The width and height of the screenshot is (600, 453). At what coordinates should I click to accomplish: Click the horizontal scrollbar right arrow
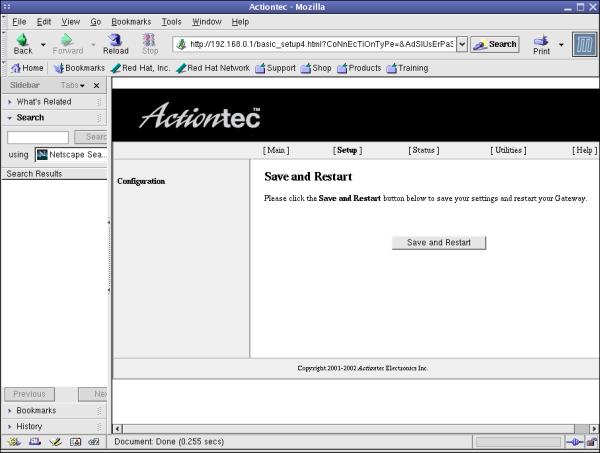pyautogui.click(x=594, y=429)
